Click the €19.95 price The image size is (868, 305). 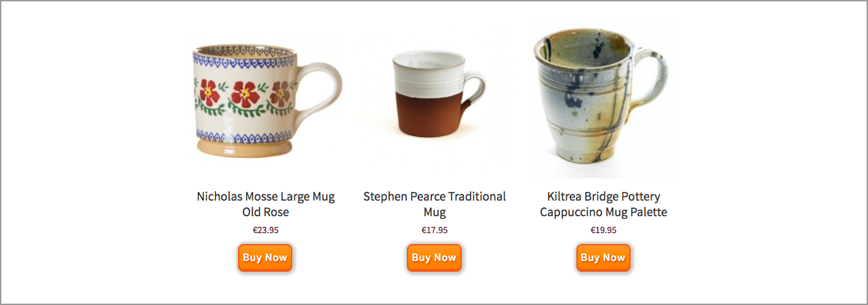[x=604, y=230]
